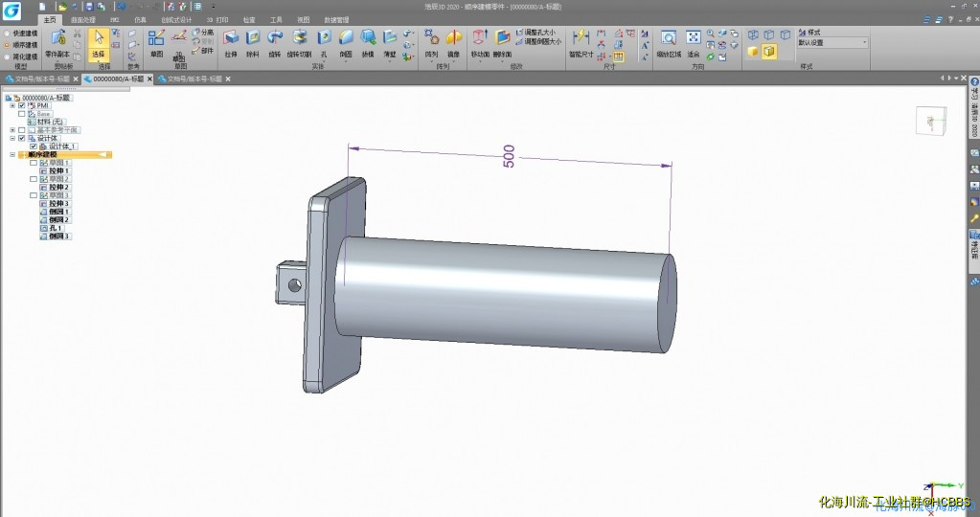980x517 pixels.
Task: Expand the 基本参考平面 tree node
Action: pyautogui.click(x=11, y=130)
